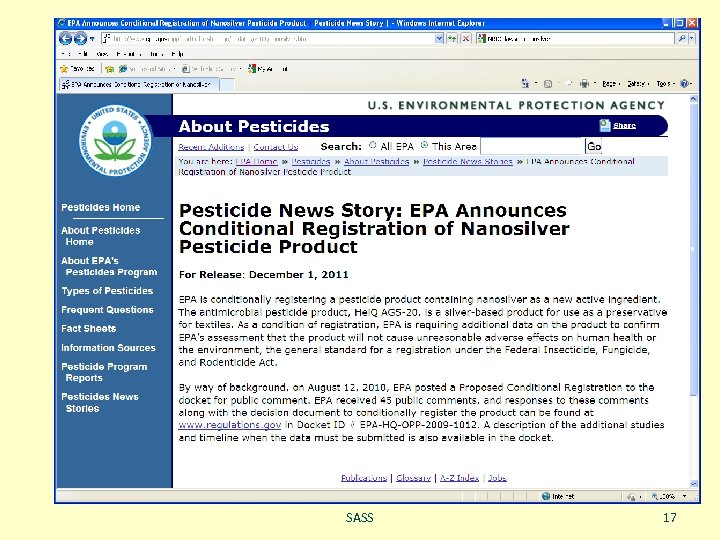Open About Pesticides breadcrumb link

click(x=377, y=162)
